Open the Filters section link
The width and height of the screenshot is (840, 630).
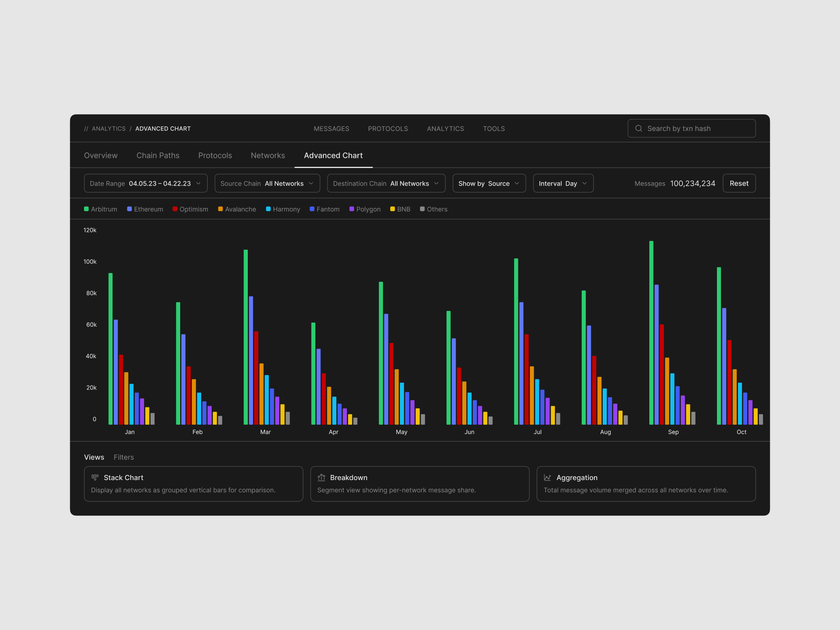point(123,457)
